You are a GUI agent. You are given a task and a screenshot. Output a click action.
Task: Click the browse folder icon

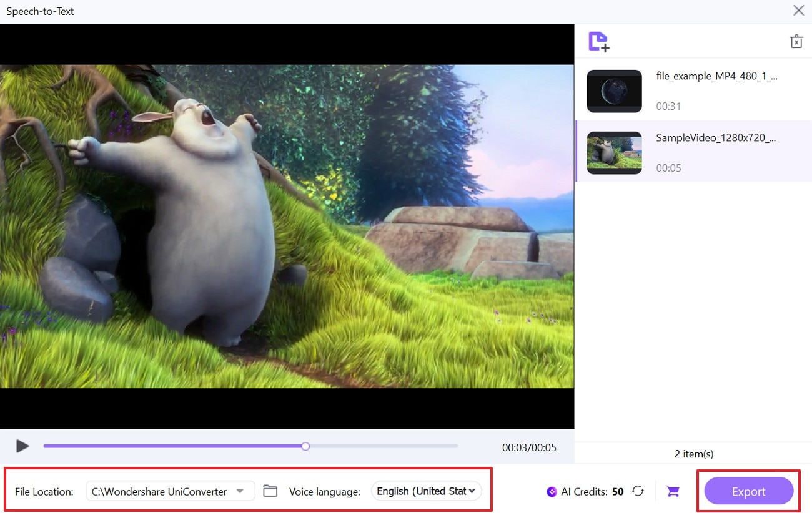click(x=270, y=491)
